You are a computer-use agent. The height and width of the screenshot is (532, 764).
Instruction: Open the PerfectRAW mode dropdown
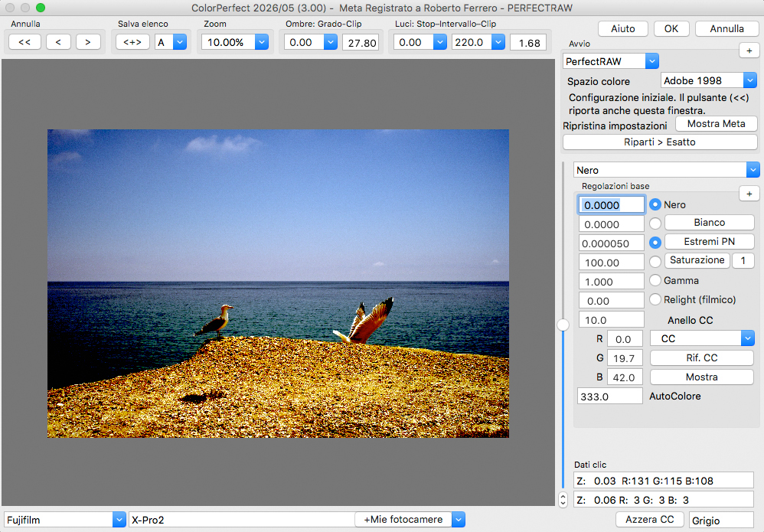(x=652, y=61)
